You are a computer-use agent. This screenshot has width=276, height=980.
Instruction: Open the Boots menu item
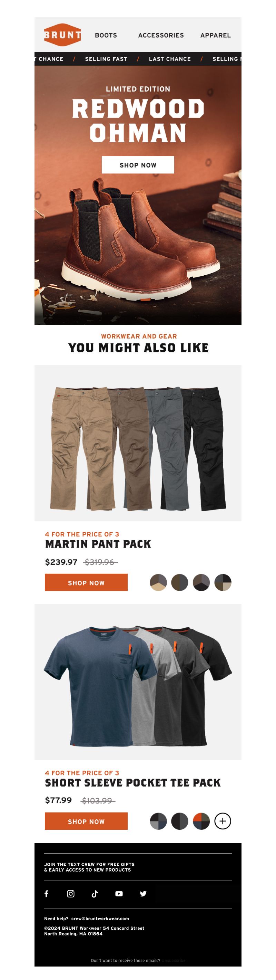[x=106, y=35]
